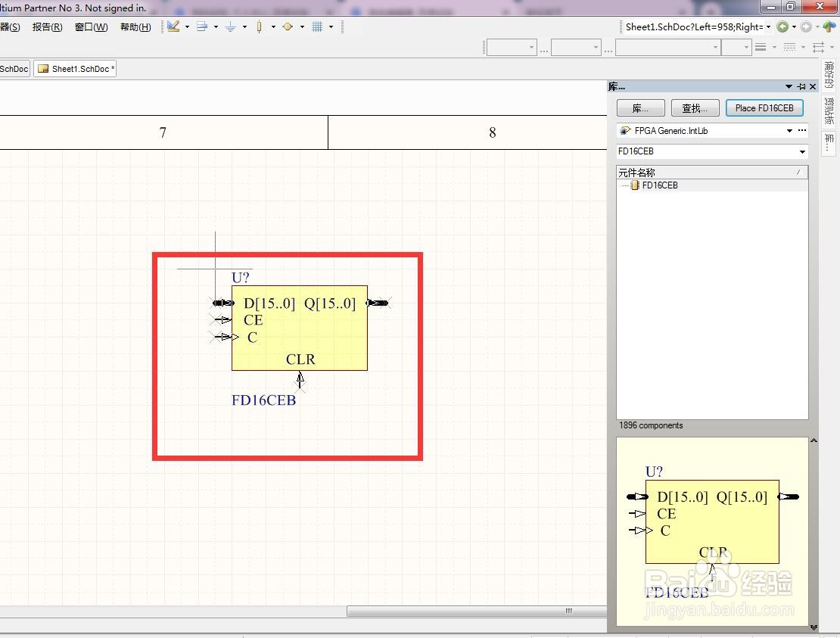This screenshot has height=638, width=840.
Task: Click the ellipsis beside library dropdown
Action: [x=802, y=130]
